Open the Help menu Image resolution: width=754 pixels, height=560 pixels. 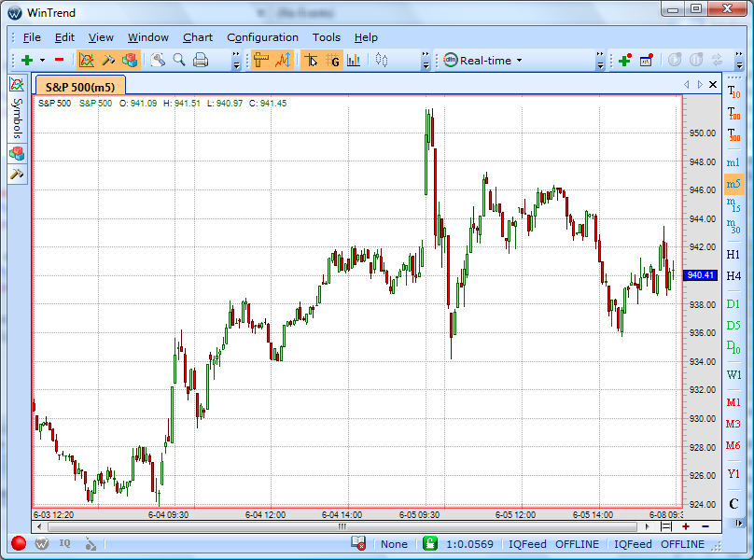[366, 37]
